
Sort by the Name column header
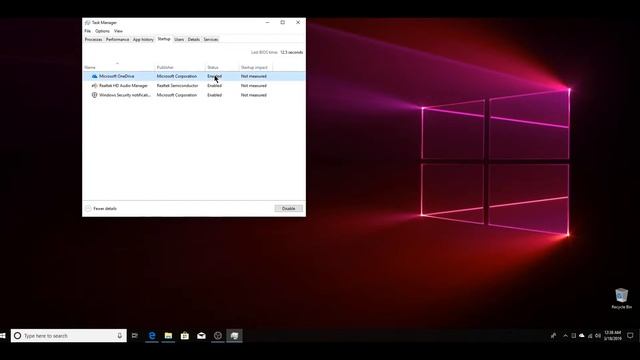118,67
